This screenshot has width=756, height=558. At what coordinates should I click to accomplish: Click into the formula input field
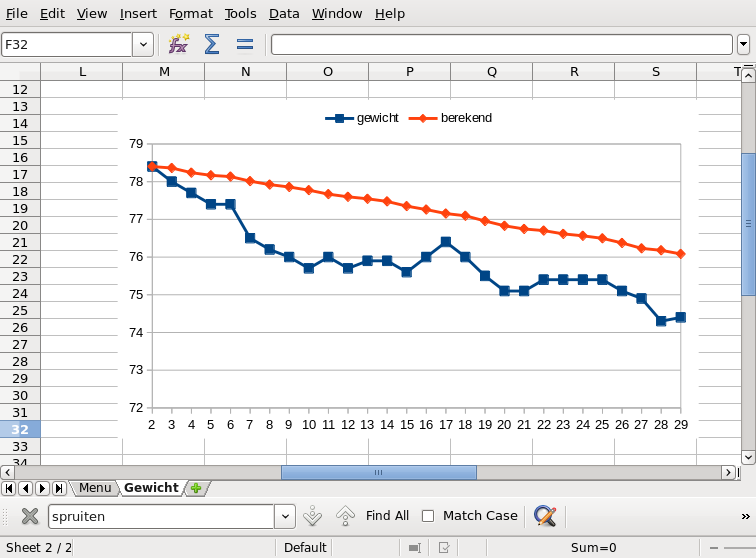pyautogui.click(x=500, y=44)
